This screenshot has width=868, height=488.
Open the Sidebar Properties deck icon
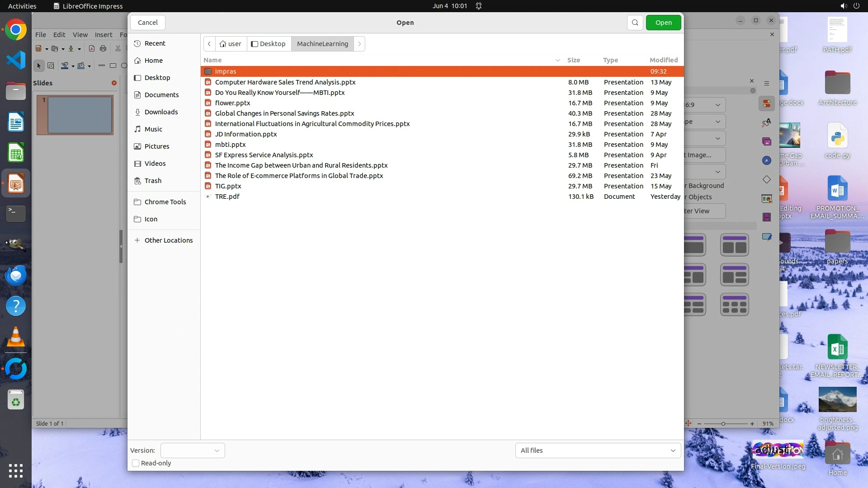pyautogui.click(x=767, y=104)
